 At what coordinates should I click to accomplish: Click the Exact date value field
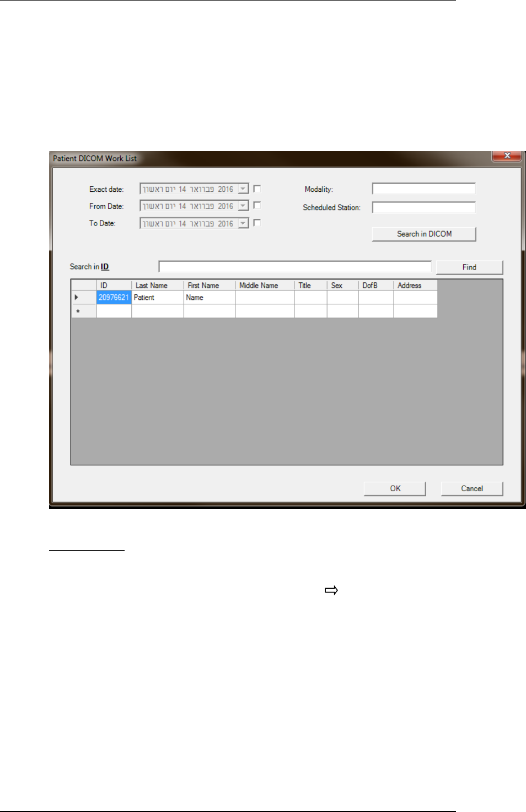[189, 189]
